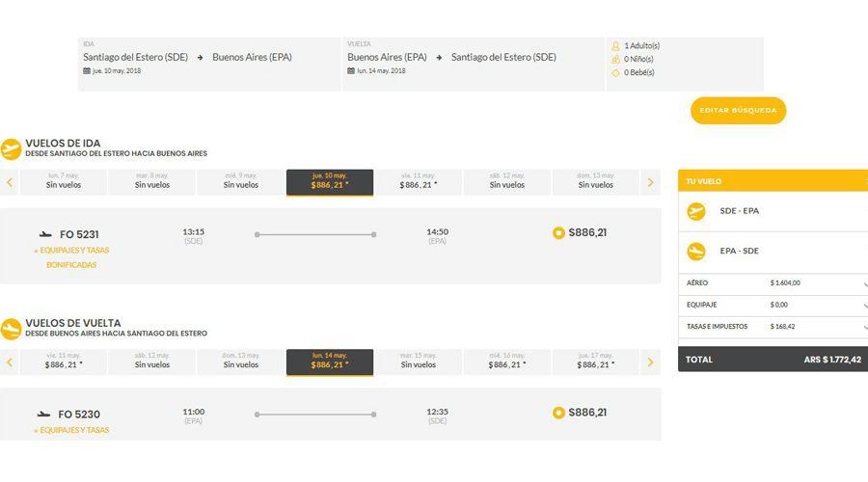Click the EPA - SDE return plane icon
This screenshot has height=482, width=868.
tap(695, 251)
